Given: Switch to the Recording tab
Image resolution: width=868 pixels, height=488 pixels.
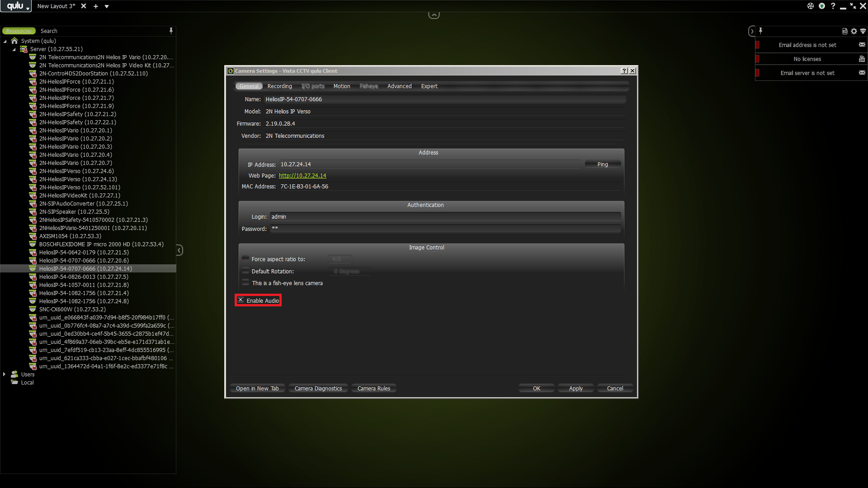Looking at the screenshot, I should 279,86.
